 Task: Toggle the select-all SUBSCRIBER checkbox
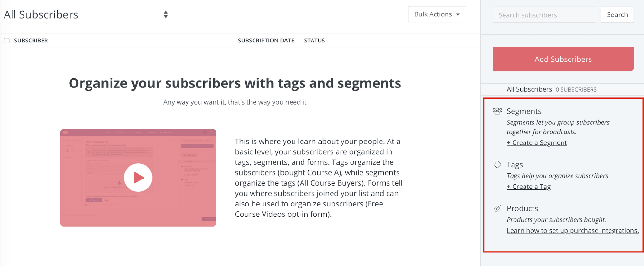point(7,41)
